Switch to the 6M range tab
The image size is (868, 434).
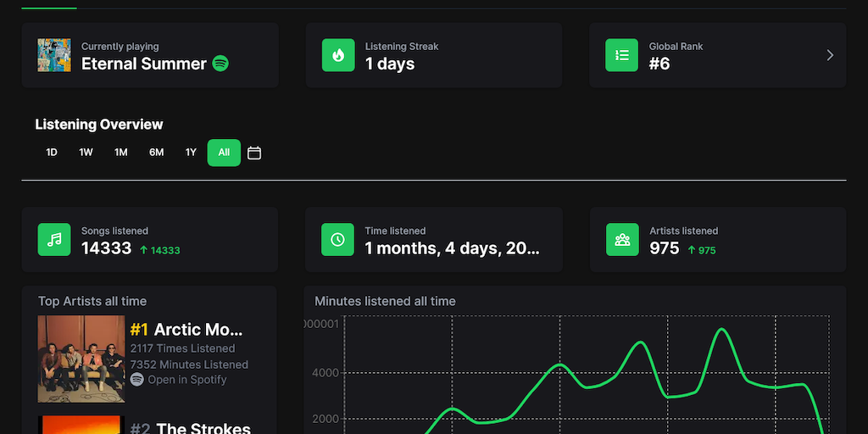tap(157, 153)
